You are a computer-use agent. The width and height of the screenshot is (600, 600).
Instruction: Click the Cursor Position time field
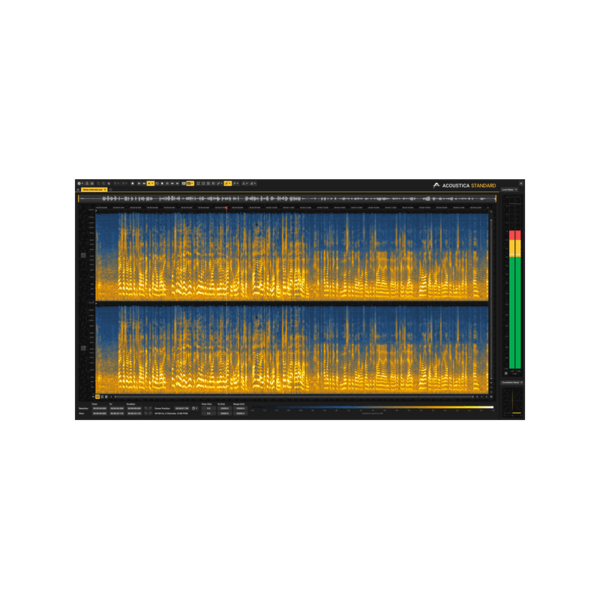(x=182, y=408)
